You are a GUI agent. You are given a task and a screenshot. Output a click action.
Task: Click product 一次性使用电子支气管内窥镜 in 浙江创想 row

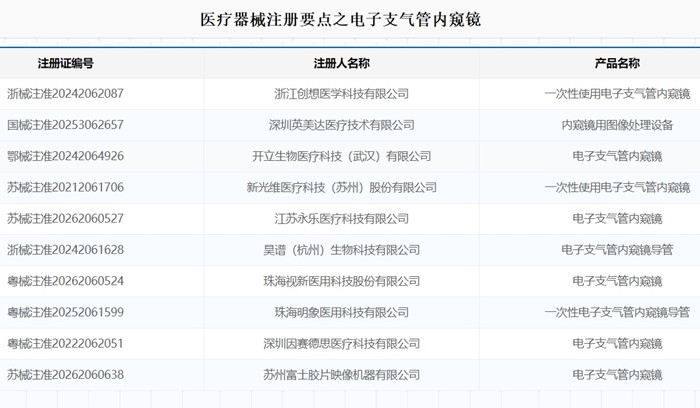(x=617, y=94)
